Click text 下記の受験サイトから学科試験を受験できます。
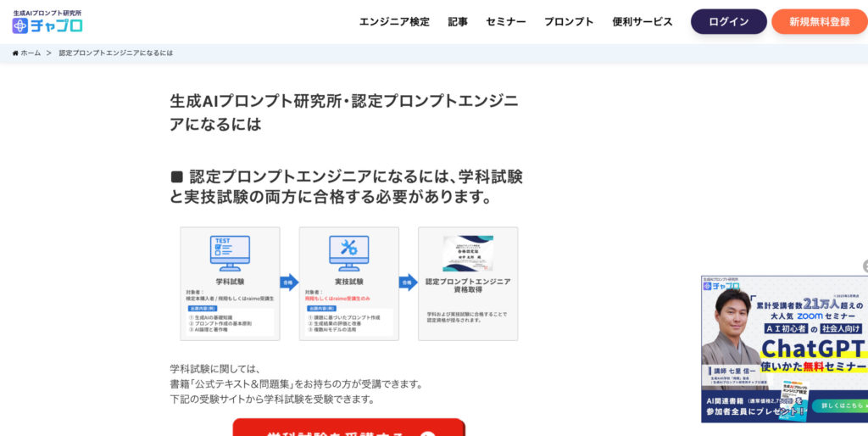The width and height of the screenshot is (868, 436). coord(272,399)
